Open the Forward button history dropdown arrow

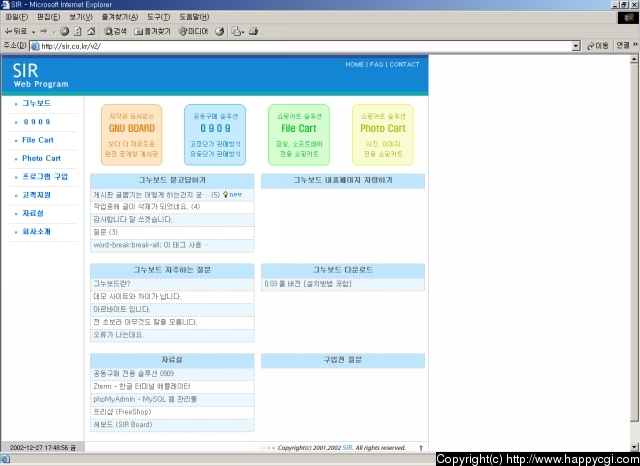pyautogui.click(x=53, y=31)
